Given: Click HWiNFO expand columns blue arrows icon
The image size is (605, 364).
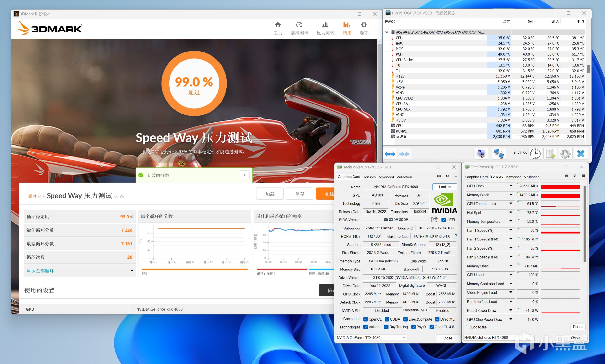Looking at the screenshot, I should 390,154.
